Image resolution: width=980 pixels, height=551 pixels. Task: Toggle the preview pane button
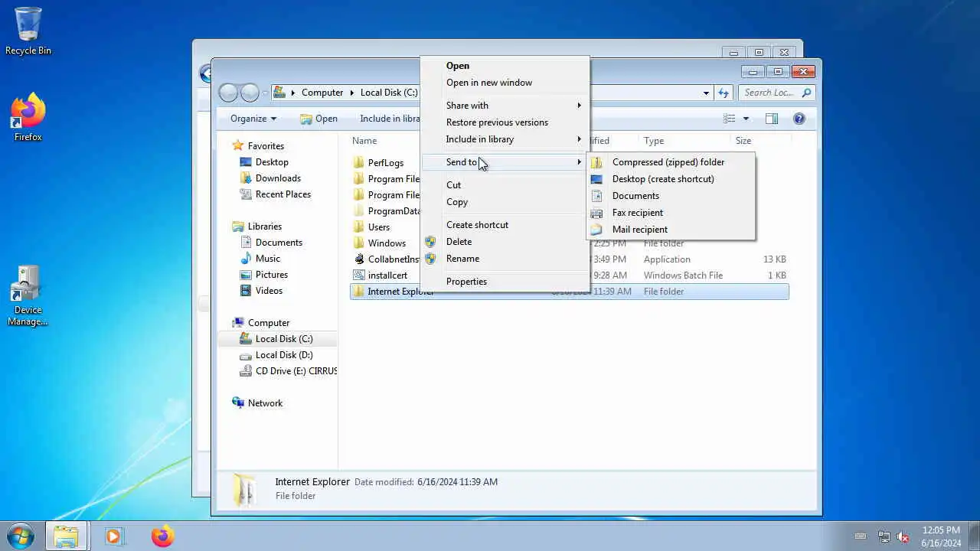click(x=772, y=119)
